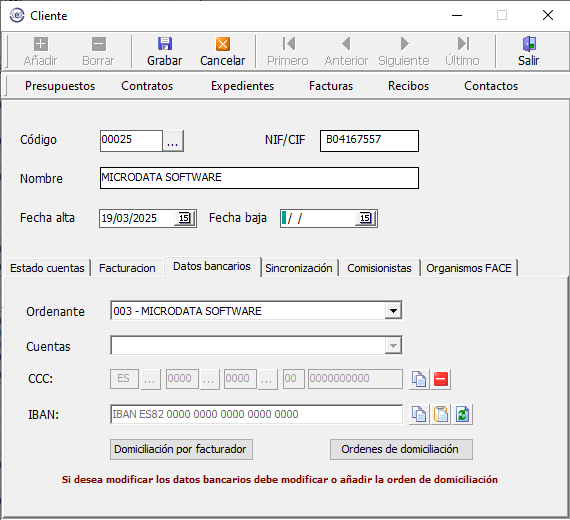
Task: Click the Domiciliación por facturador button
Action: (x=181, y=449)
